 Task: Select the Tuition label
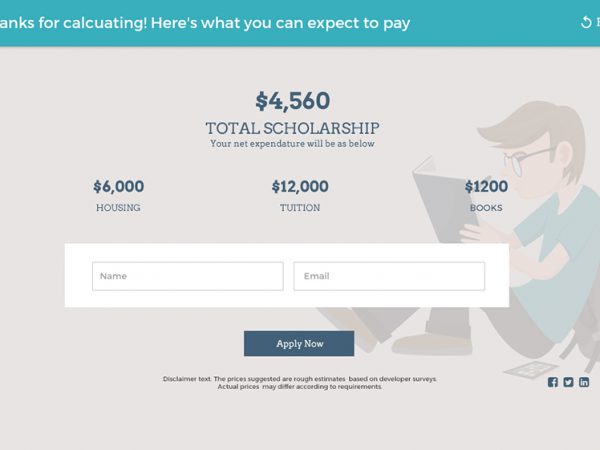300,208
